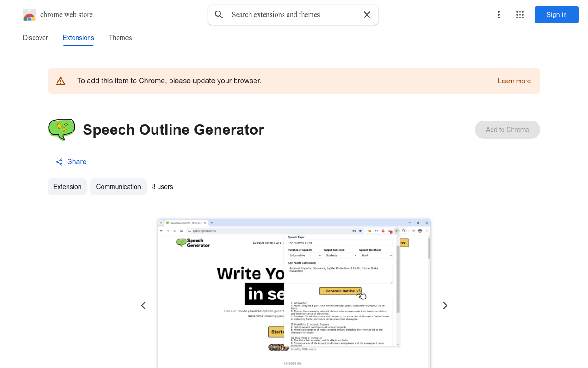Image resolution: width=588 pixels, height=368 pixels.
Task: Click the Communication category chip
Action: (119, 187)
